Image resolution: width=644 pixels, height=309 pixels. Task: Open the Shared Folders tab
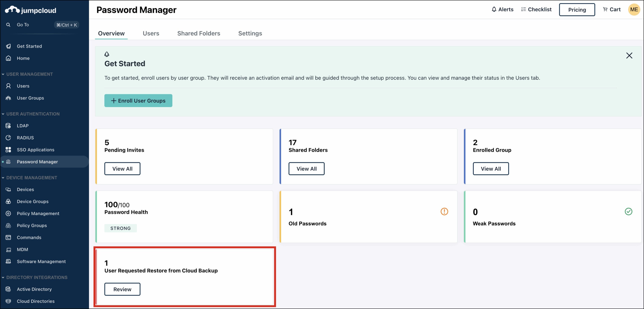[199, 33]
